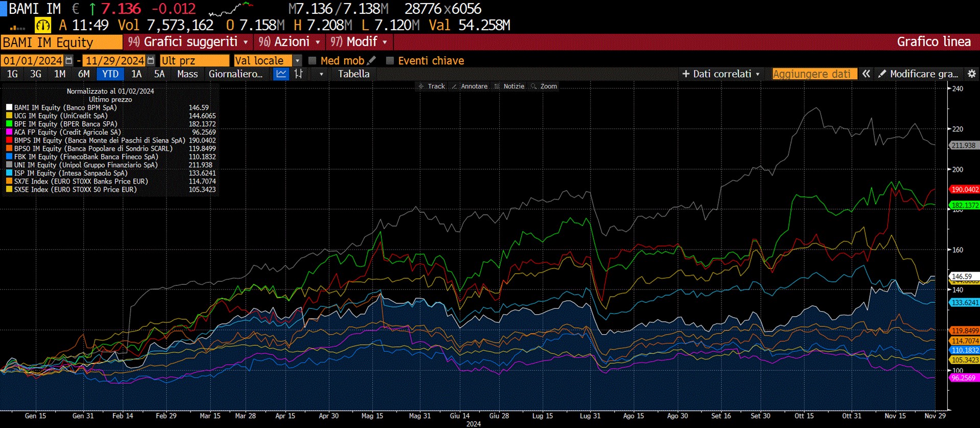
Task: Activate the Zoom magnifier tool
Action: tap(544, 86)
